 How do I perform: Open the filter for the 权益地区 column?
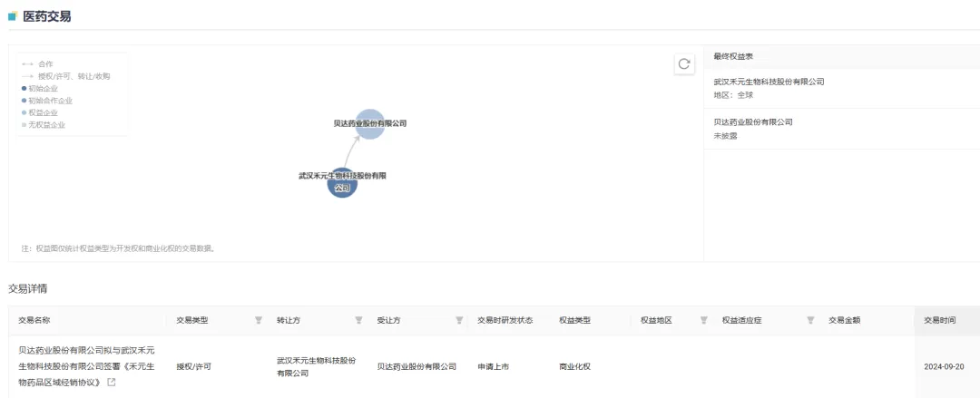pos(703,320)
